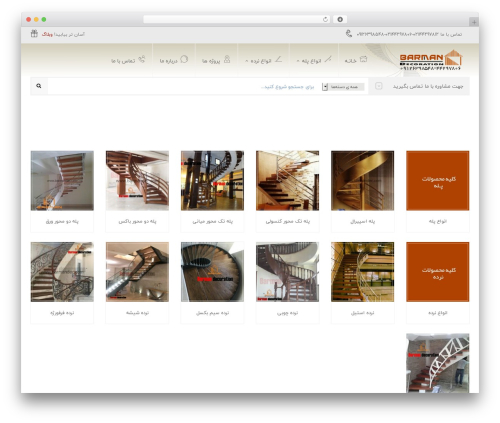Screen dimensions: 500x423
Task: Click the railing icon beside انواع نرده
Action: click(x=279, y=59)
